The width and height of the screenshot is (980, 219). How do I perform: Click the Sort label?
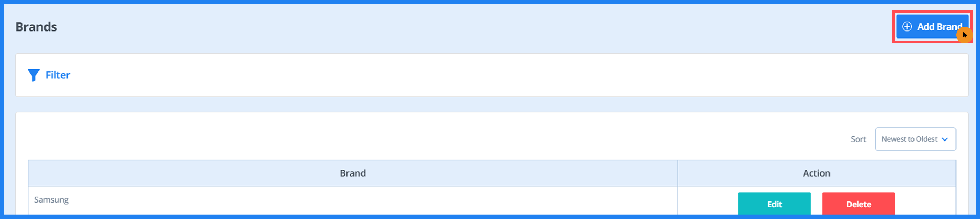(x=858, y=139)
